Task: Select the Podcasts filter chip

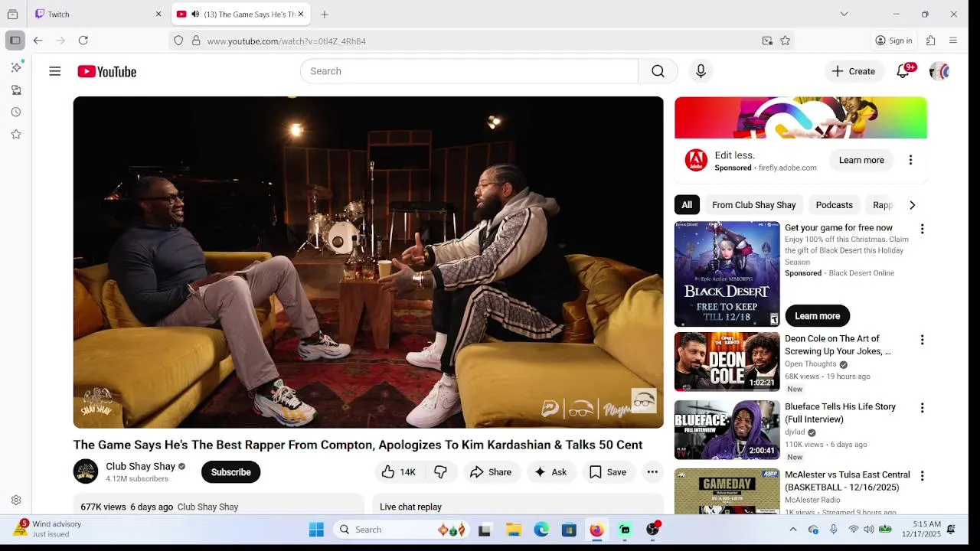Action: pyautogui.click(x=834, y=205)
